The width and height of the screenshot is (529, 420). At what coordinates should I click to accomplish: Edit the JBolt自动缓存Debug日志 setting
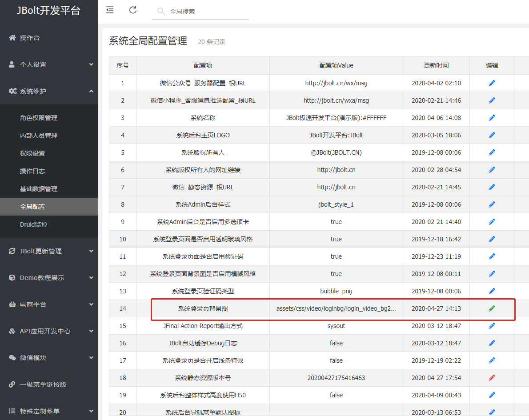(x=492, y=343)
